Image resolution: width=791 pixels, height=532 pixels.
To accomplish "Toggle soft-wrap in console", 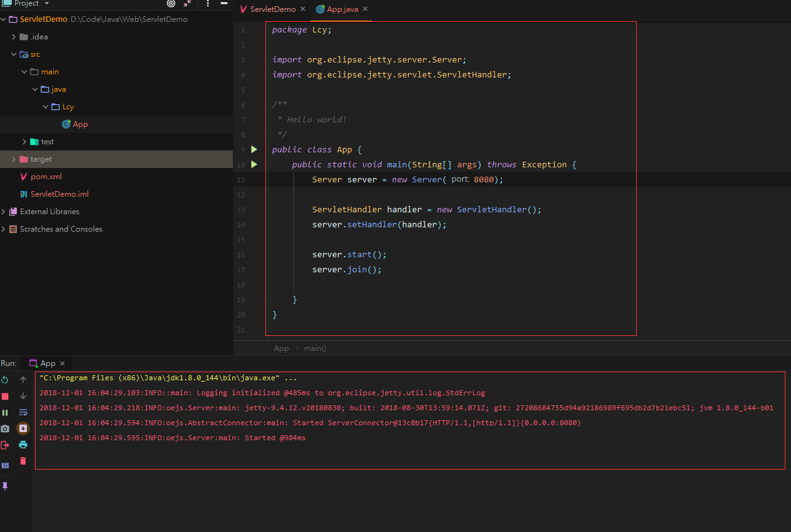I will 23,412.
